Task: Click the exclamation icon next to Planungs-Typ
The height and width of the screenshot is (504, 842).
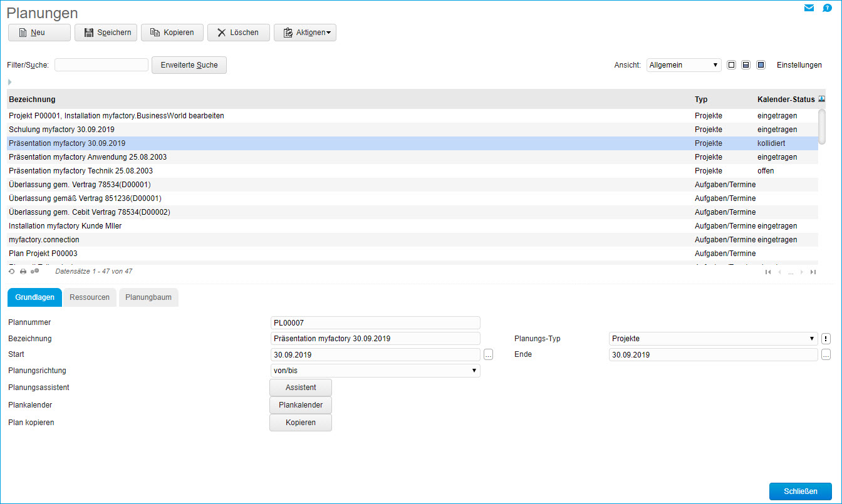Action: click(x=826, y=339)
